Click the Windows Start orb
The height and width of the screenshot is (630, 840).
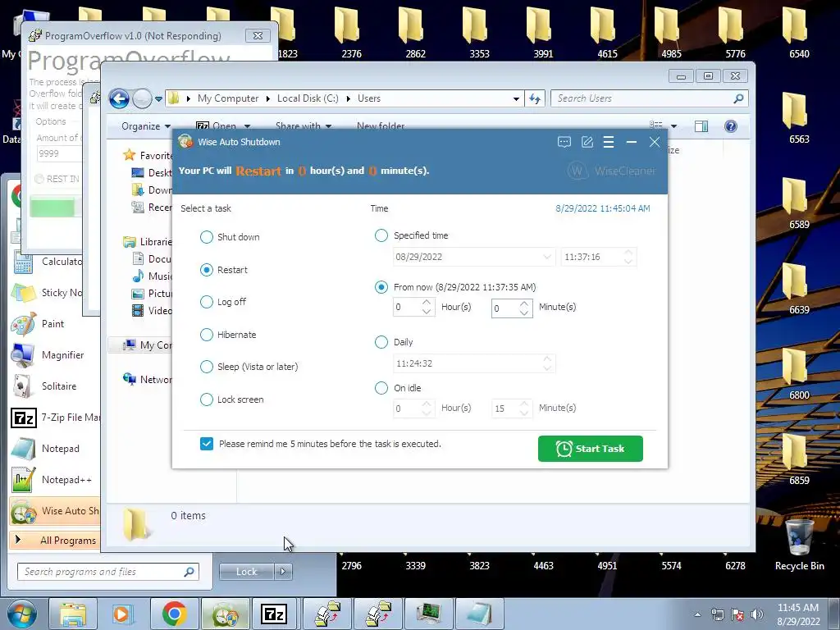(21, 614)
